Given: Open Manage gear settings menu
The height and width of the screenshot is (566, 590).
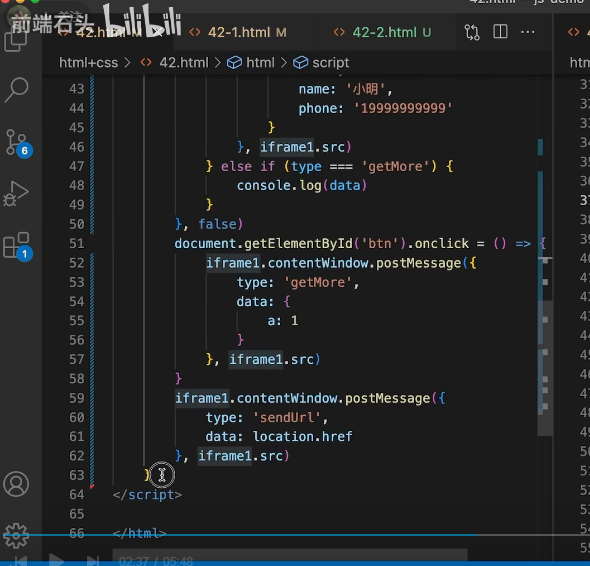Looking at the screenshot, I should pos(16,535).
